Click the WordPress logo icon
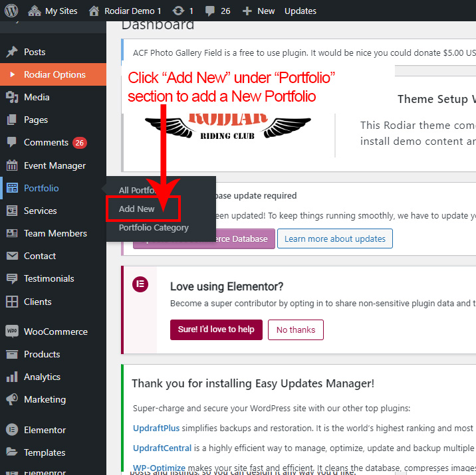The image size is (476, 475). 13,11
